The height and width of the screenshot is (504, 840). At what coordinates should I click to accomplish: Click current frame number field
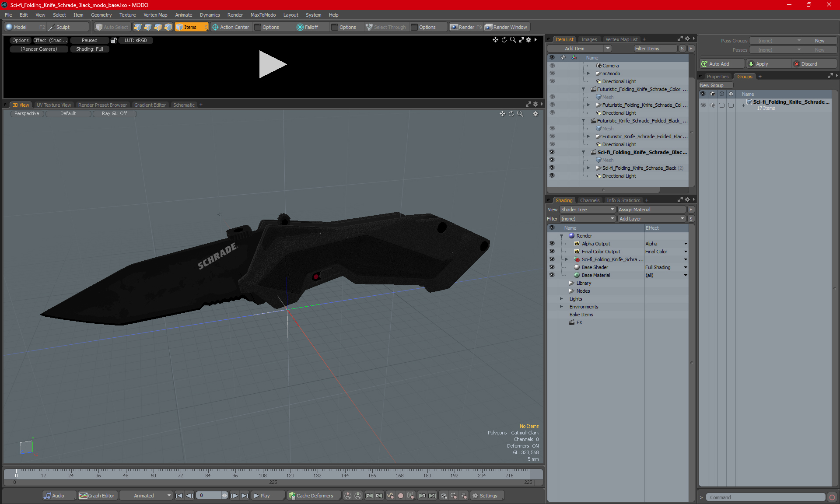point(209,496)
